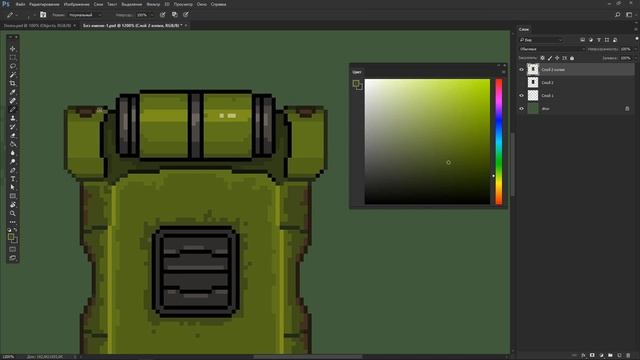
Task: Open the Color panel flyout menu
Action: pyautogui.click(x=504, y=72)
